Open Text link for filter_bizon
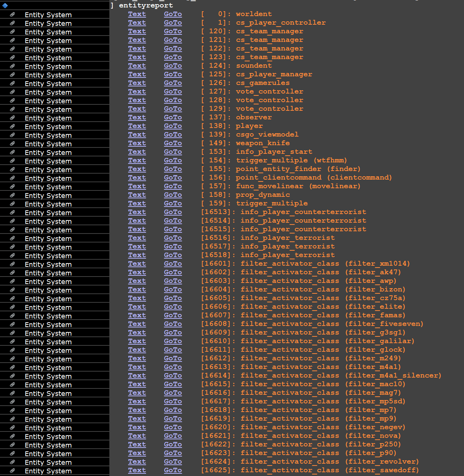464x476 pixels. pos(137,290)
